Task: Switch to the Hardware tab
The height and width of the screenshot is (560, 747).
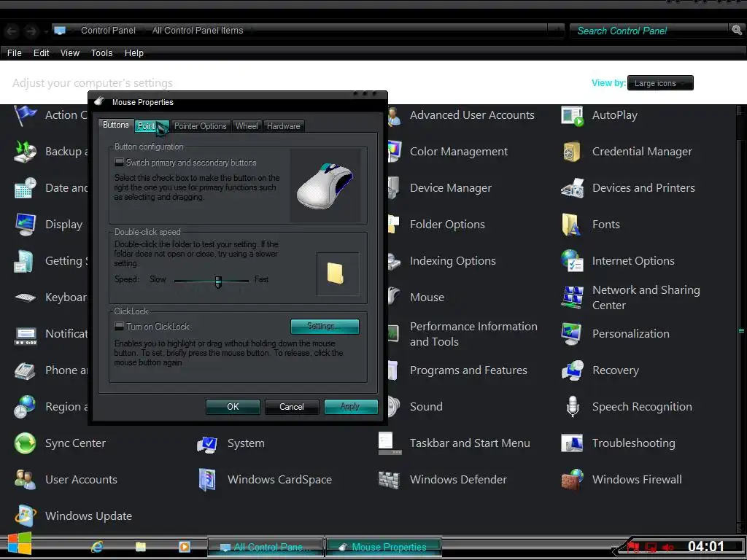Action: 284,126
